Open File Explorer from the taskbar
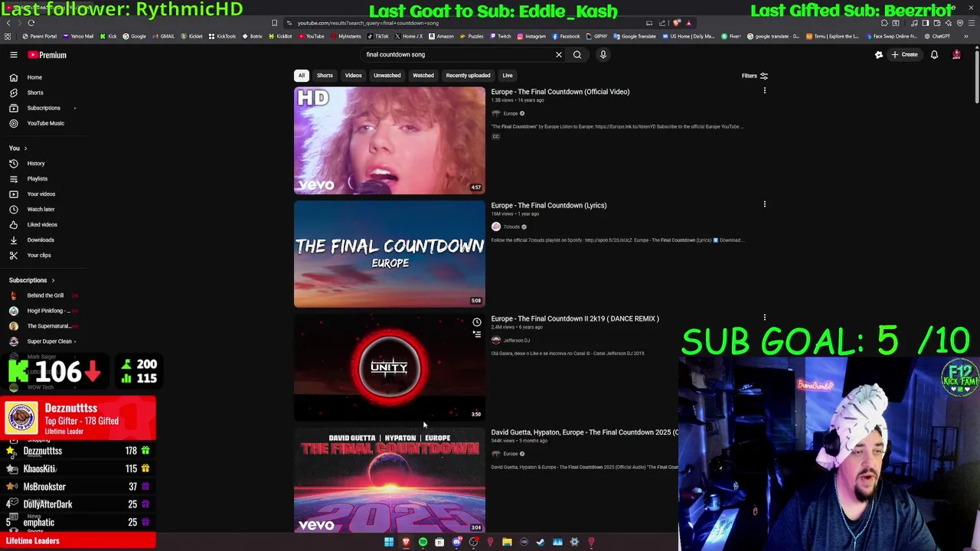The width and height of the screenshot is (980, 551). [507, 542]
